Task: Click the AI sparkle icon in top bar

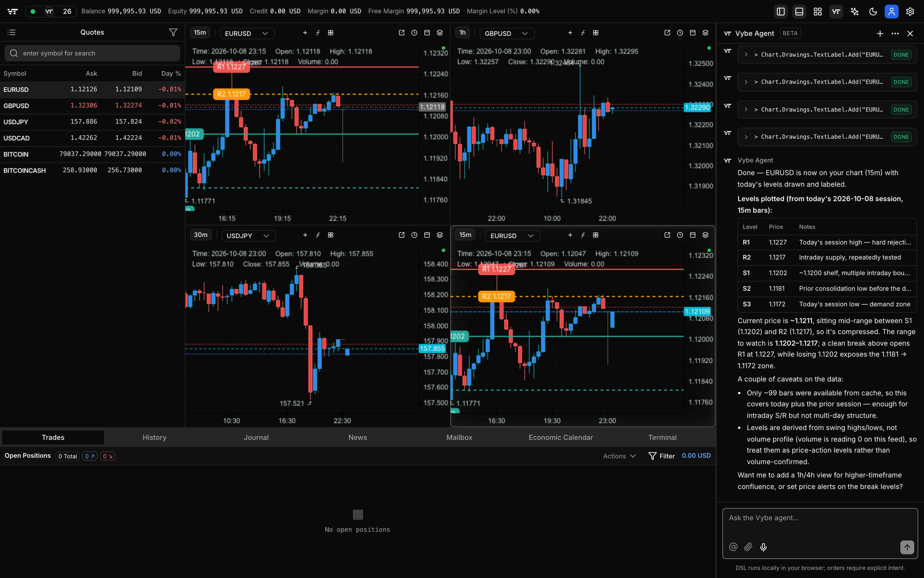Action: coord(854,12)
